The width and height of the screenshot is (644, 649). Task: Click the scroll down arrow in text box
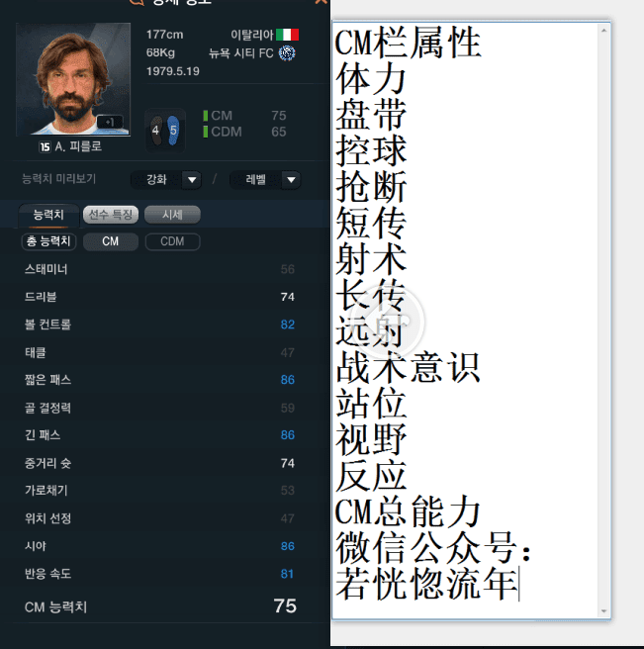pos(603,611)
